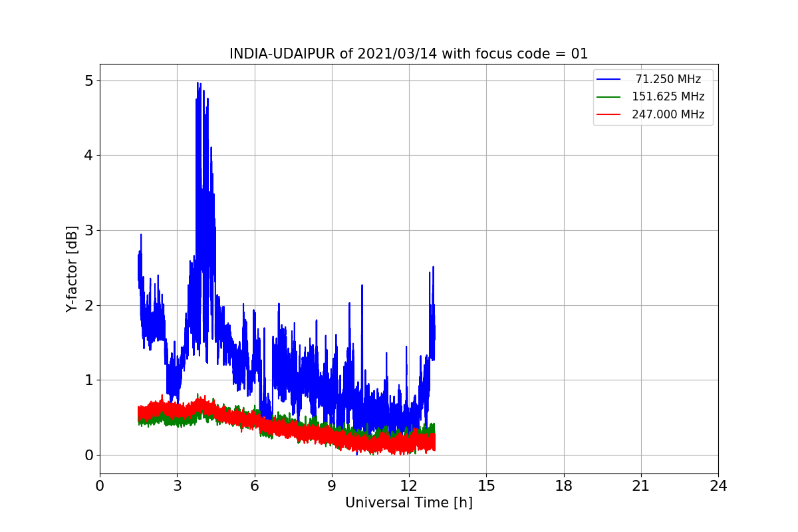Screen dimensions: 798x532
Task: Click the red line sample in legend
Action: 608,114
